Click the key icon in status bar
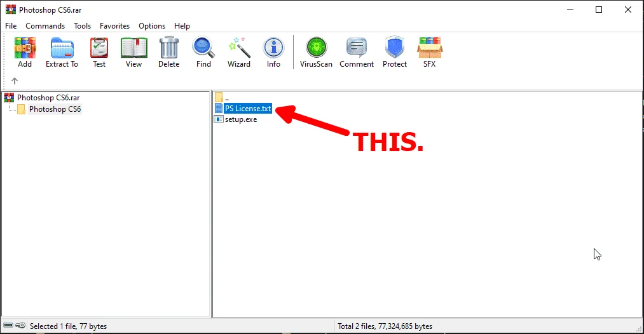The height and width of the screenshot is (334, 644). point(20,325)
